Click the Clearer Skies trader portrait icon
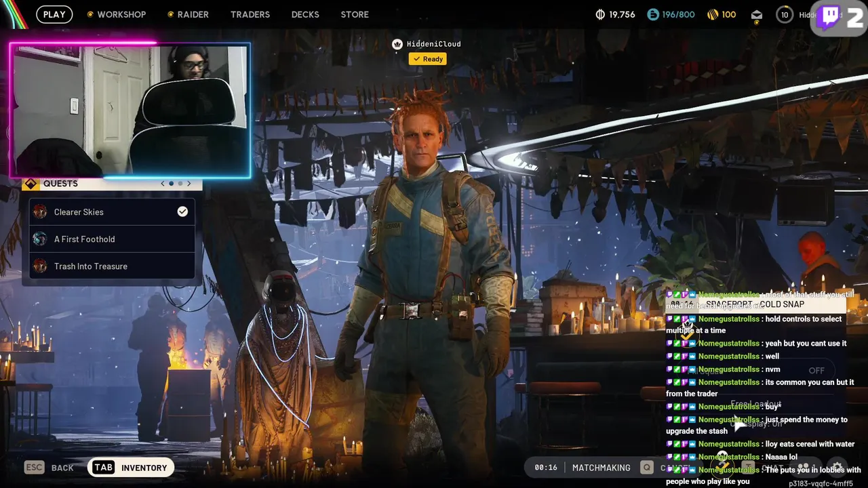 (40, 212)
